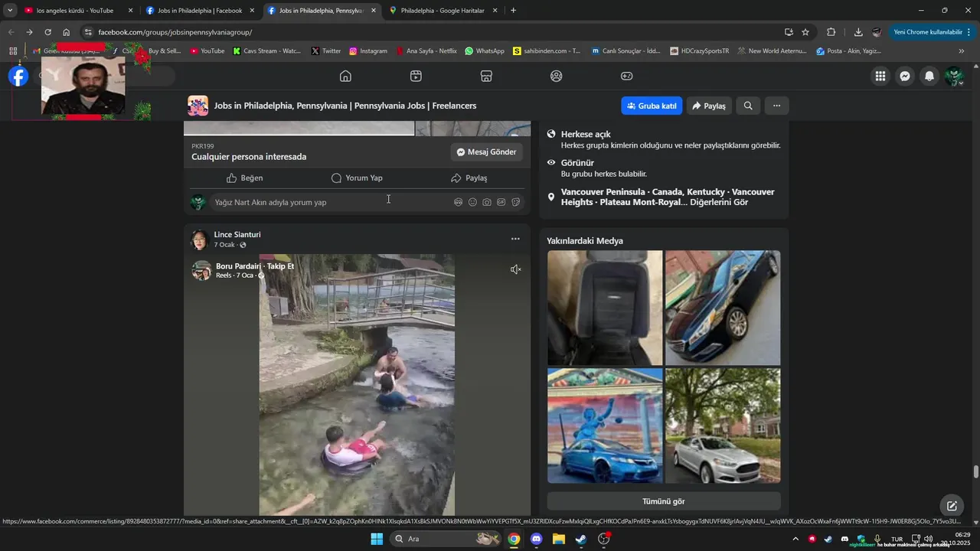Open the '7 Ocak' post date link

(x=224, y=245)
